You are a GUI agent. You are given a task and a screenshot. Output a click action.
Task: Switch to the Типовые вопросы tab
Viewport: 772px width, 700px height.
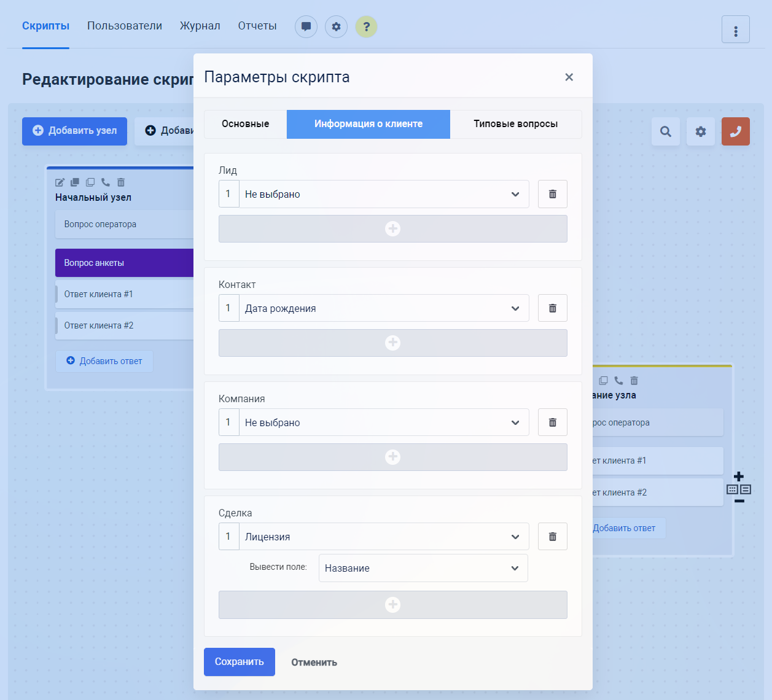[x=515, y=124]
